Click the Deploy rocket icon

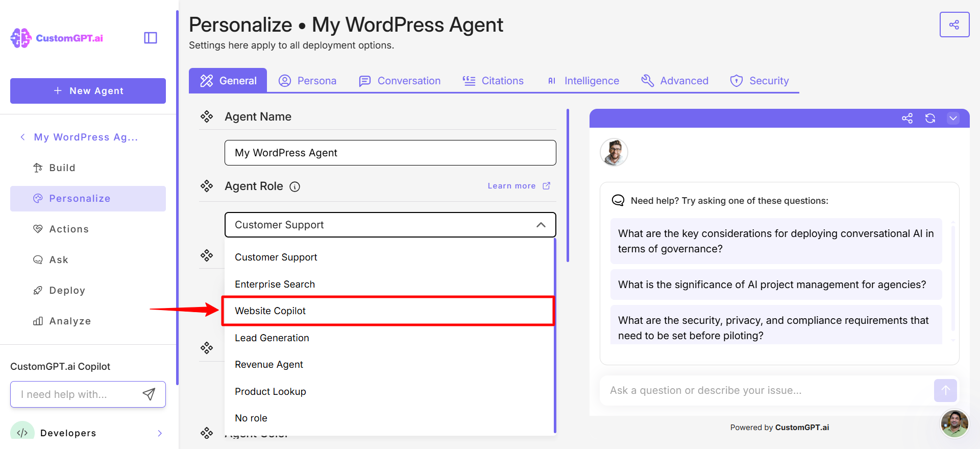(x=38, y=291)
